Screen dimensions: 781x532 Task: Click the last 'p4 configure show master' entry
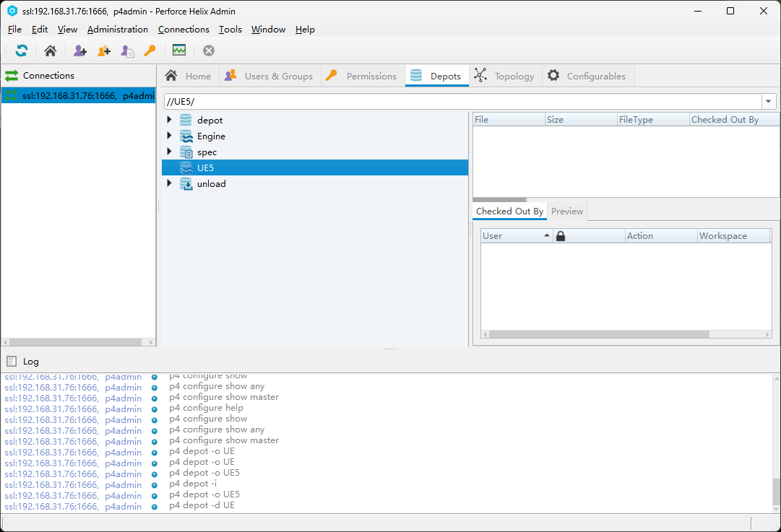coord(224,440)
